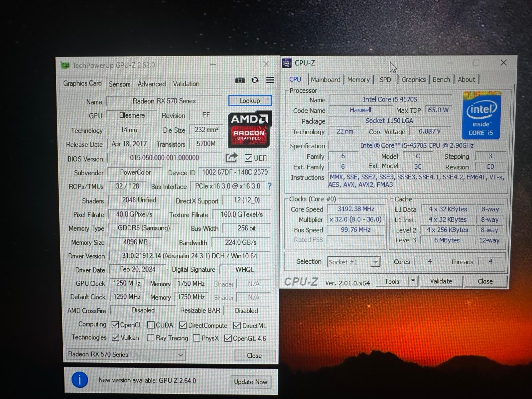
Task: Open GPU-Z hamburger menu
Action: click(x=270, y=80)
